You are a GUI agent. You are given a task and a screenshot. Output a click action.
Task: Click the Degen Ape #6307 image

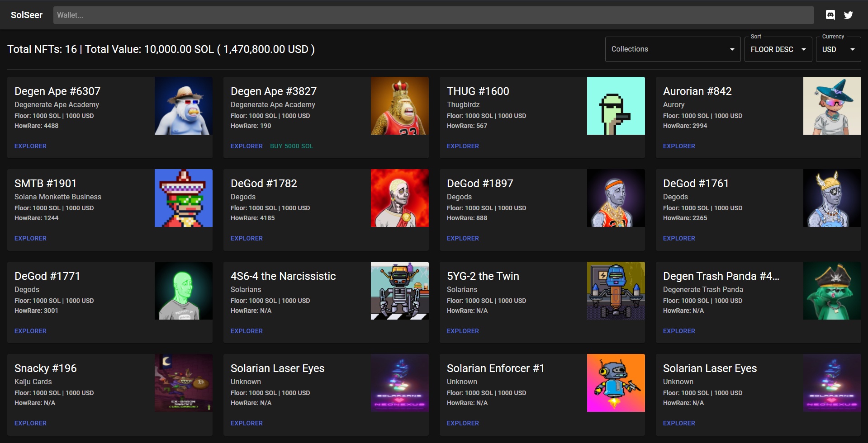pos(183,106)
